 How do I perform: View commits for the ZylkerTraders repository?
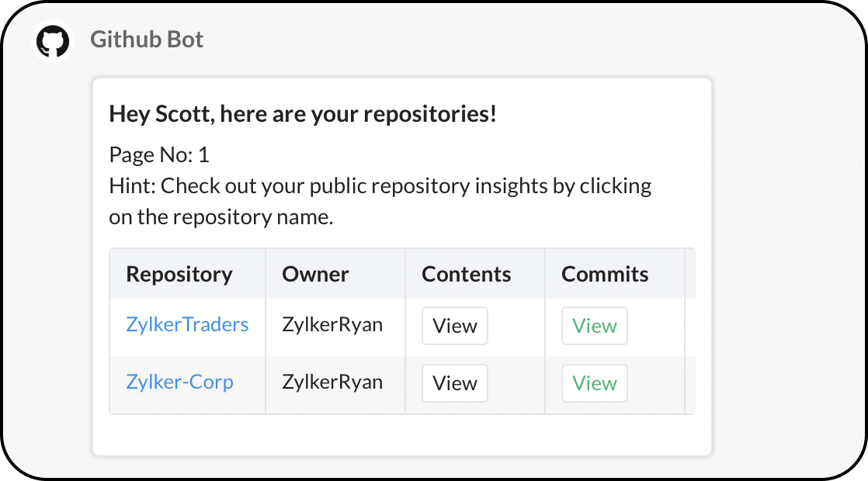pyautogui.click(x=594, y=326)
